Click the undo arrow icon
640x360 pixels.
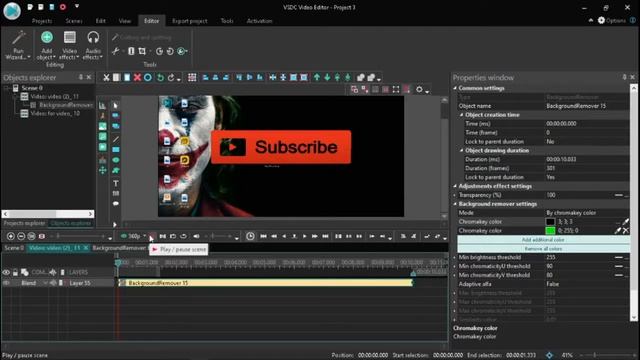[x=160, y=78]
